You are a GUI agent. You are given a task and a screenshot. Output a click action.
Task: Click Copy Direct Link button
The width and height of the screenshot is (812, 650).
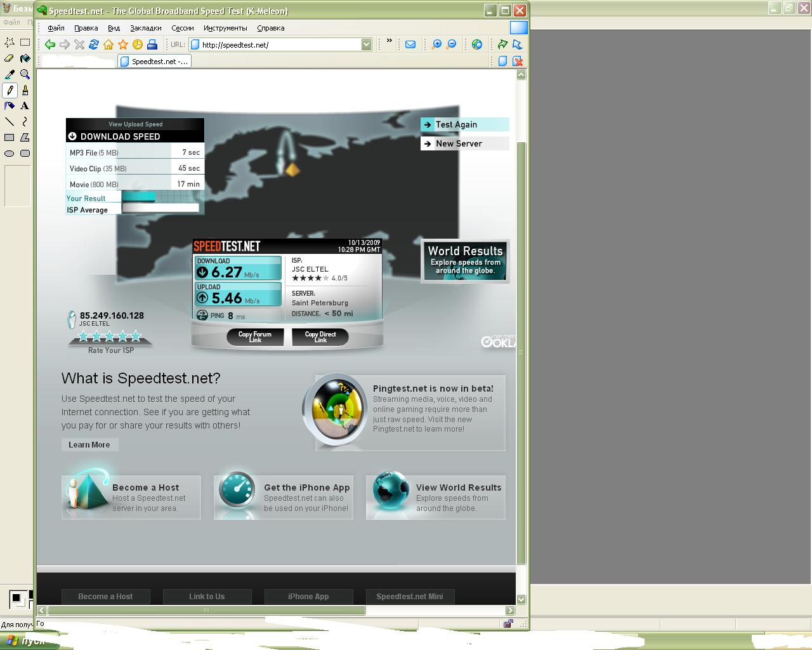pos(320,337)
